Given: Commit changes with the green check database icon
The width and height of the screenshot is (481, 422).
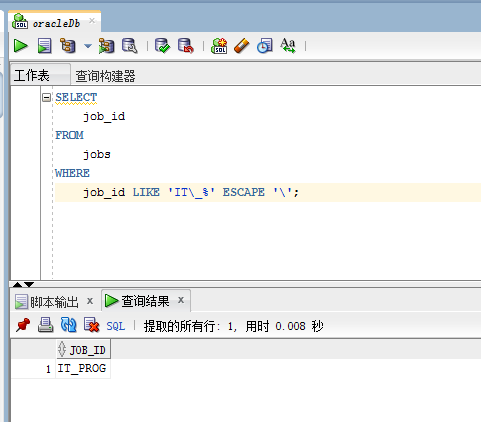Looking at the screenshot, I should [162, 46].
